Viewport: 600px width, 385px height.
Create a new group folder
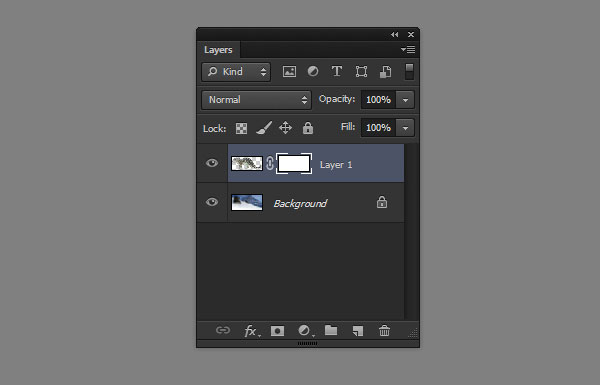click(x=331, y=330)
